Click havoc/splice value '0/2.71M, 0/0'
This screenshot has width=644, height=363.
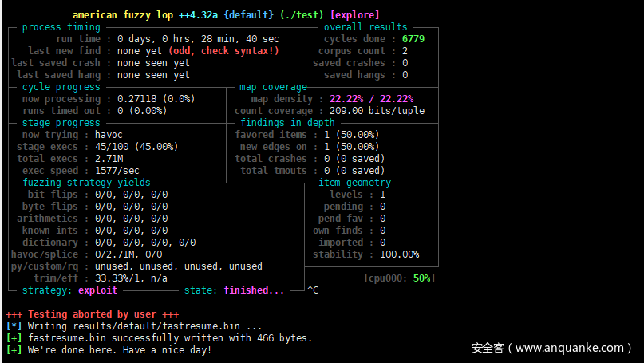click(128, 254)
